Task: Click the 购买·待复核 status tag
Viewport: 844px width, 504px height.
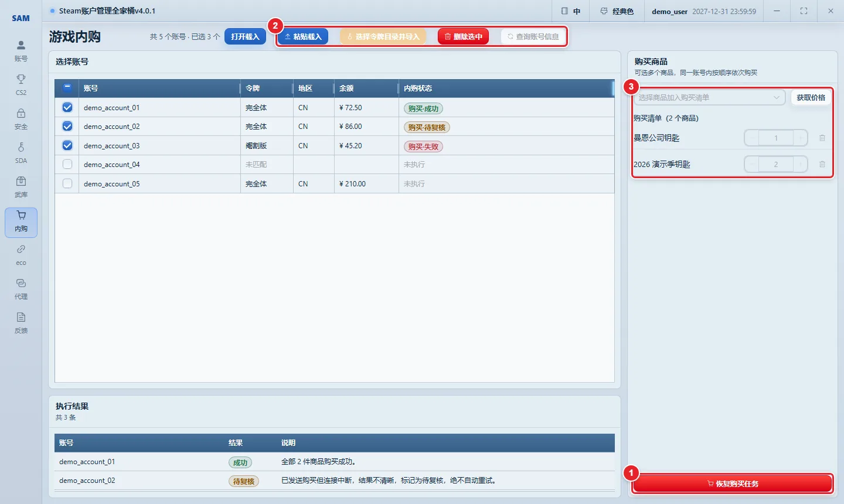Action: (427, 127)
